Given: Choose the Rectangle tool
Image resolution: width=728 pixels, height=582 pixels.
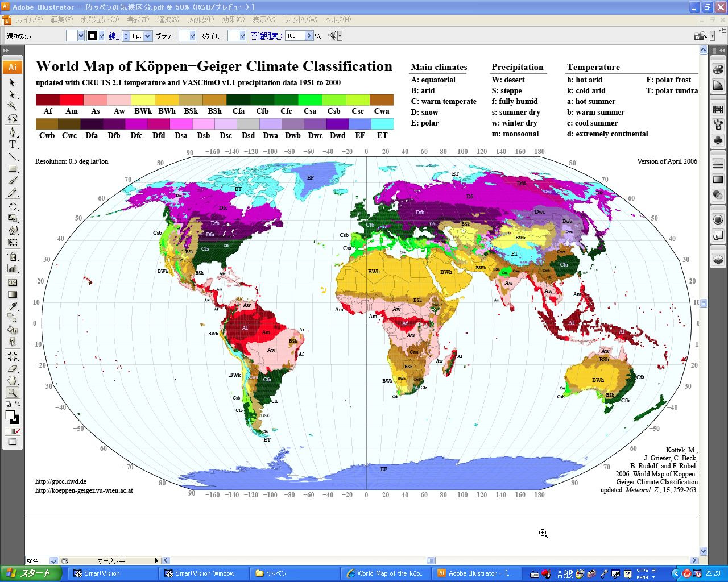Looking at the screenshot, I should point(13,168).
